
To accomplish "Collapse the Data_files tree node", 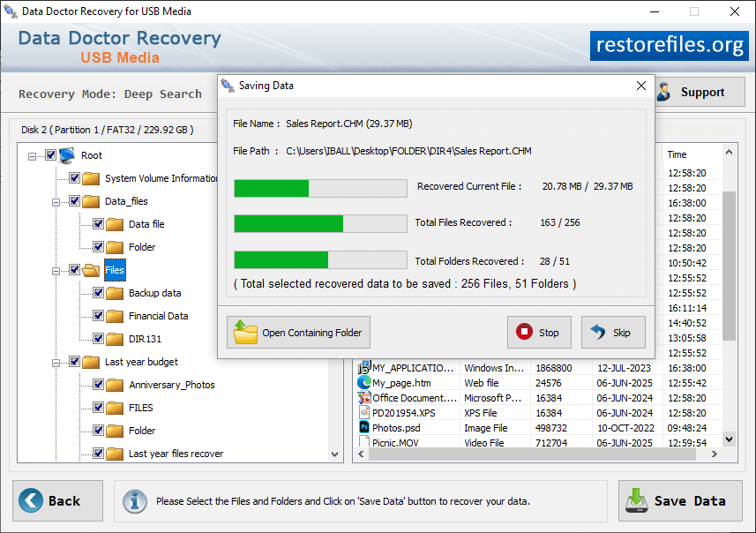I will 56,202.
